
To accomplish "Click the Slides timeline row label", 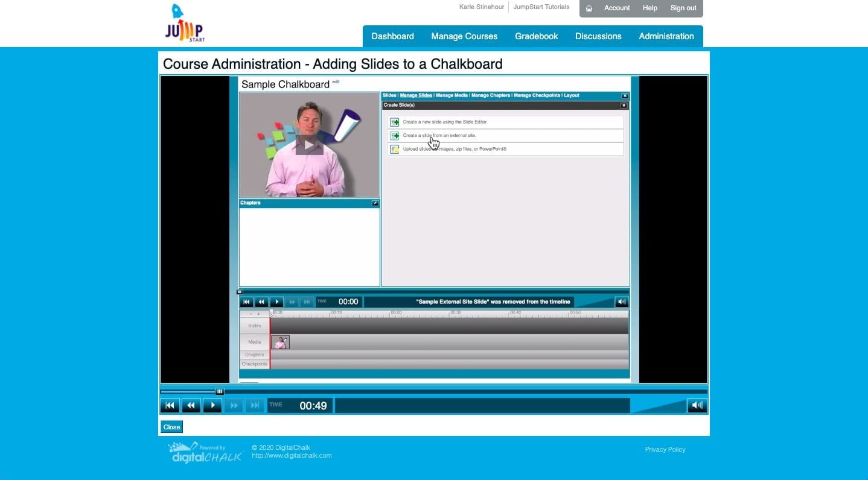I will [255, 326].
